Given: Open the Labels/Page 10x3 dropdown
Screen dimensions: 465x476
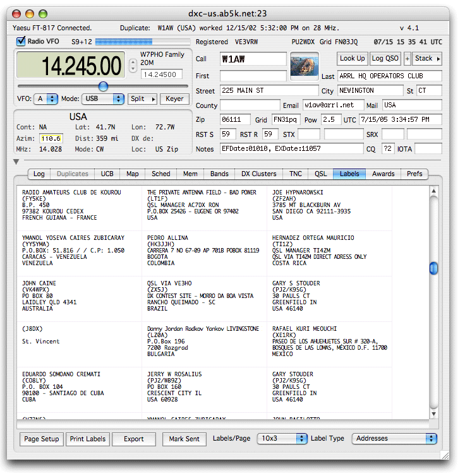Looking at the screenshot, I should (x=282, y=439).
